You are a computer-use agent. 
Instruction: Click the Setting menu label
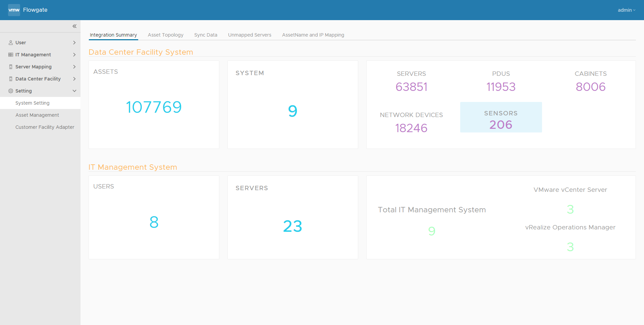(23, 91)
